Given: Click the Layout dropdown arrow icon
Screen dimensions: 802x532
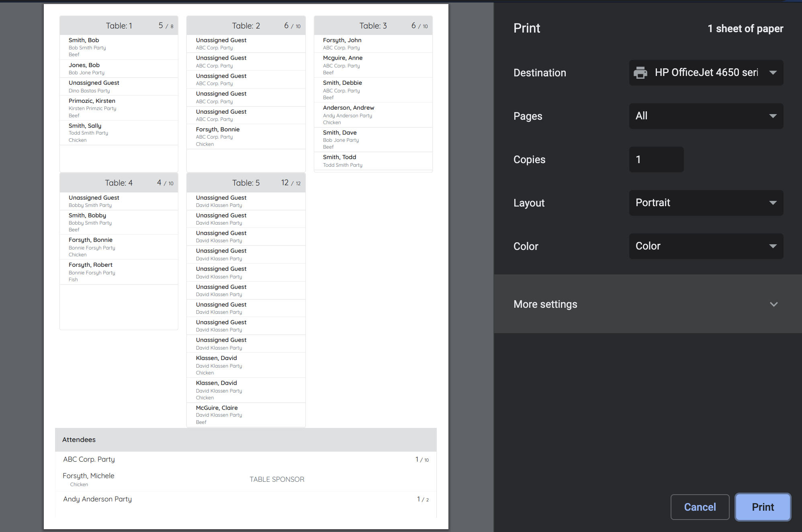Looking at the screenshot, I should 773,203.
